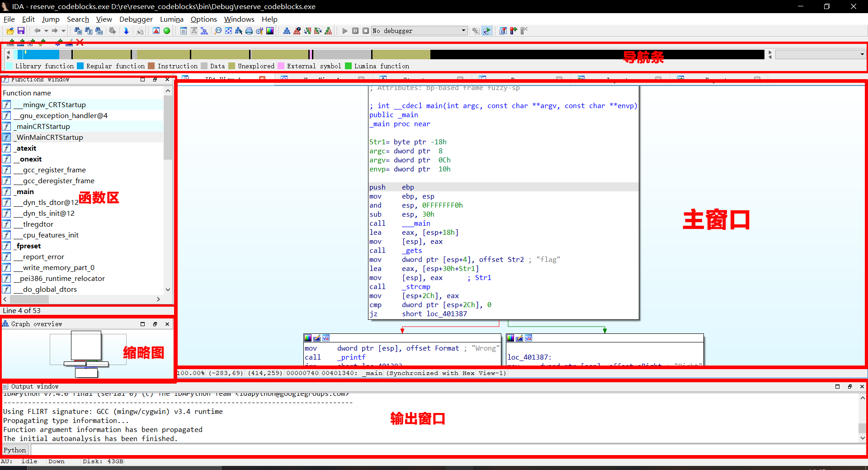Click the red xrefs graph icon
This screenshot has width=868, height=470.
click(x=297, y=31)
